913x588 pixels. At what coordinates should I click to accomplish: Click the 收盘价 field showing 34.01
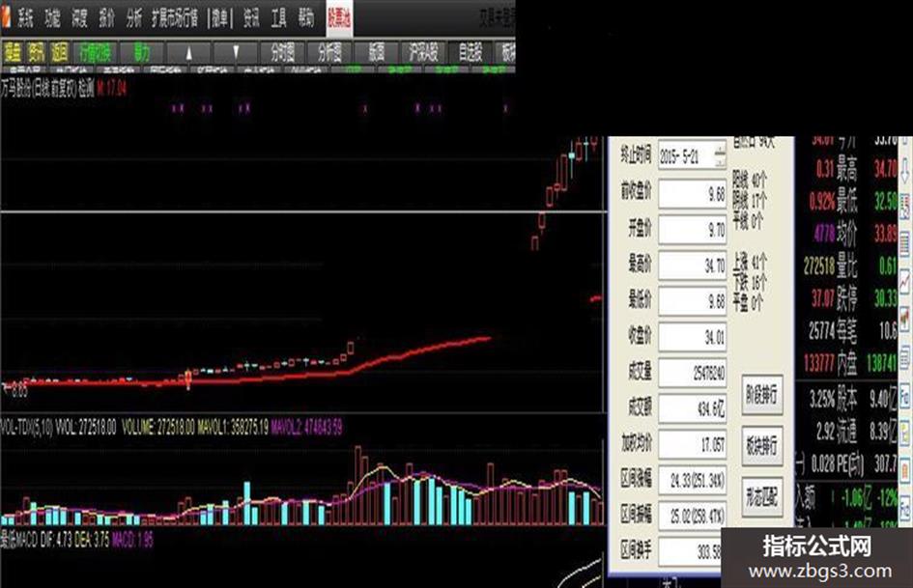[693, 337]
